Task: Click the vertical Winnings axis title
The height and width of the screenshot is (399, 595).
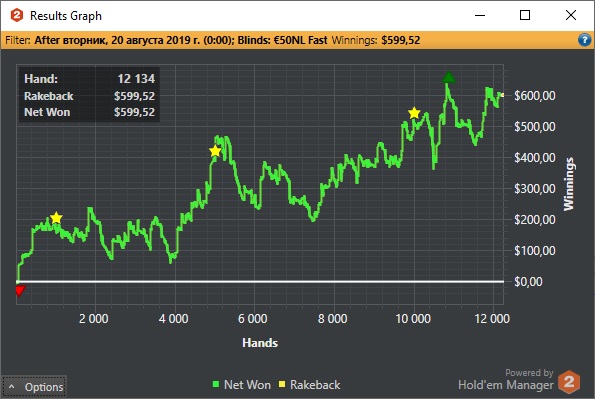Action: [x=568, y=184]
